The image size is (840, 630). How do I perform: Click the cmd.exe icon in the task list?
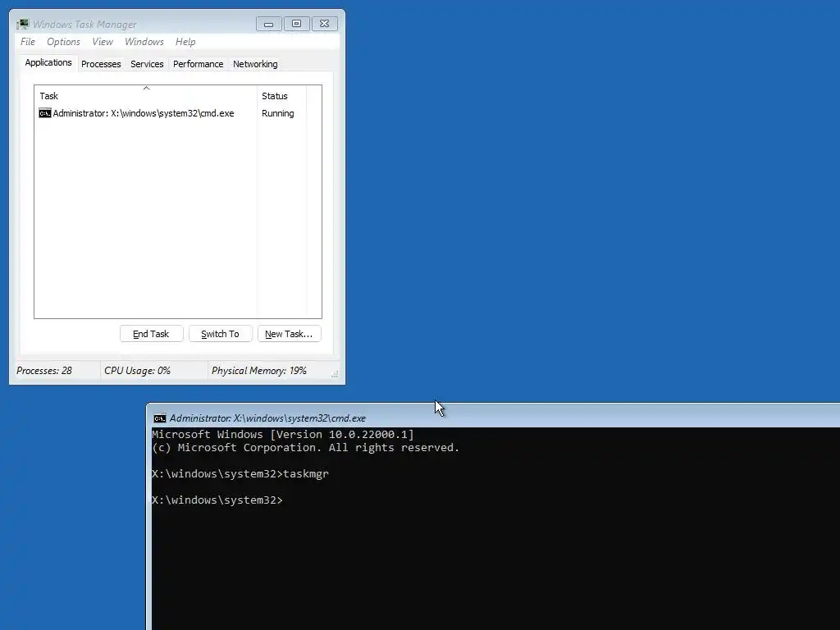pyautogui.click(x=45, y=113)
